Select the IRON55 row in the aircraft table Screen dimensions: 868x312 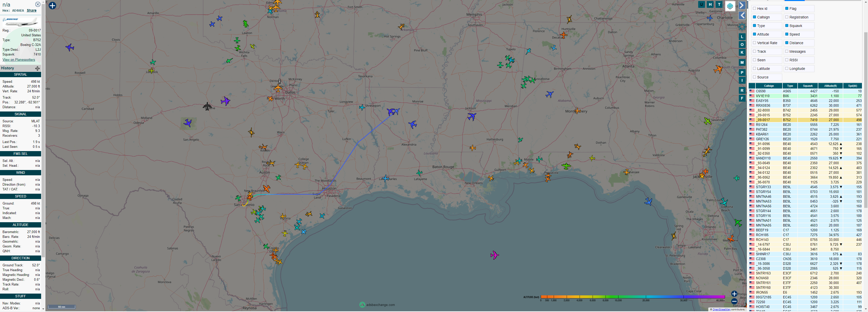click(805, 293)
